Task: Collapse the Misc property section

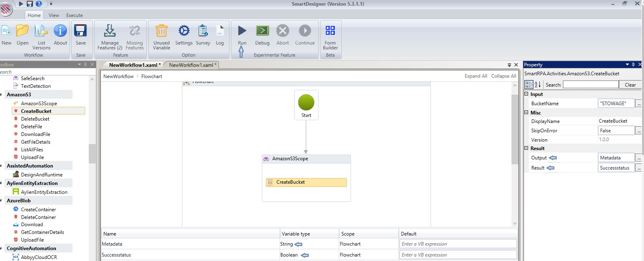Action: pyautogui.click(x=526, y=112)
